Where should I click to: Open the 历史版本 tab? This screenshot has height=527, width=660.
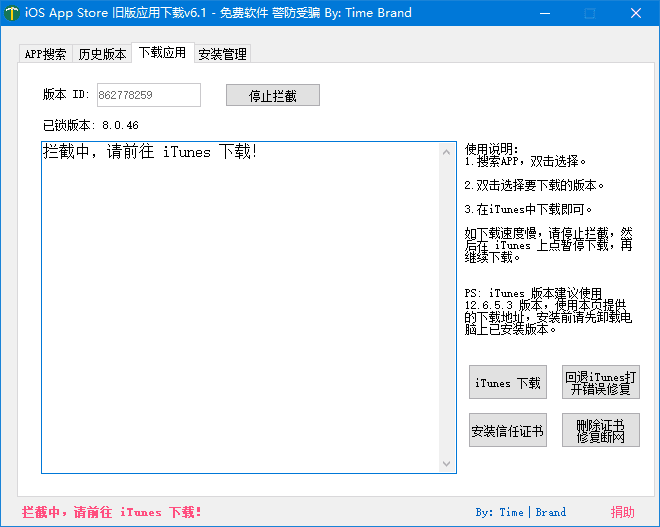(x=102, y=54)
